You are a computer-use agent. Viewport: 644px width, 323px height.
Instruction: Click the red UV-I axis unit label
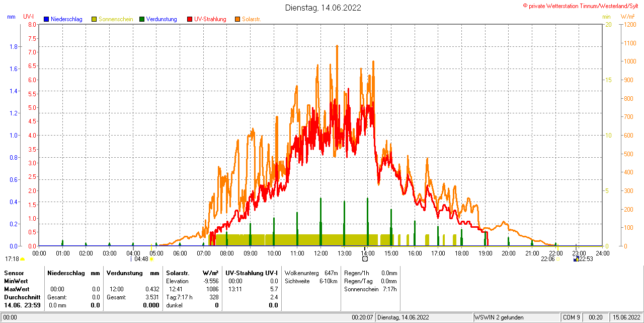click(x=29, y=17)
